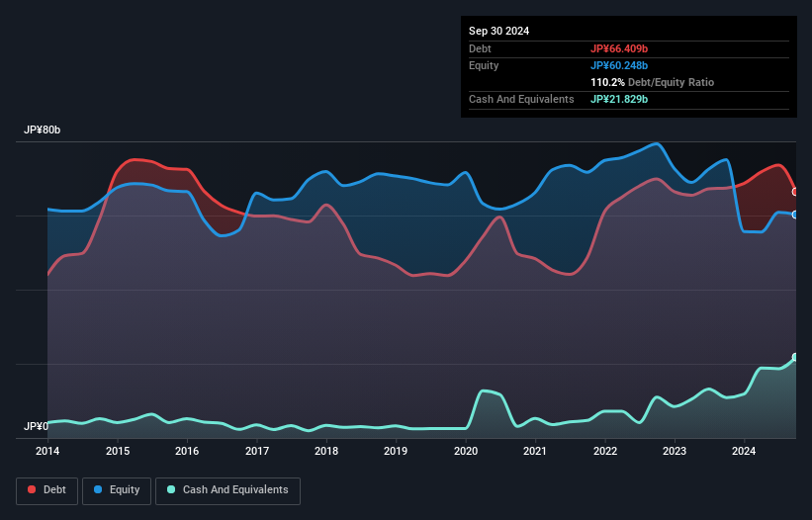
Task: Click the teal Cash legend dot
Action: 171,489
